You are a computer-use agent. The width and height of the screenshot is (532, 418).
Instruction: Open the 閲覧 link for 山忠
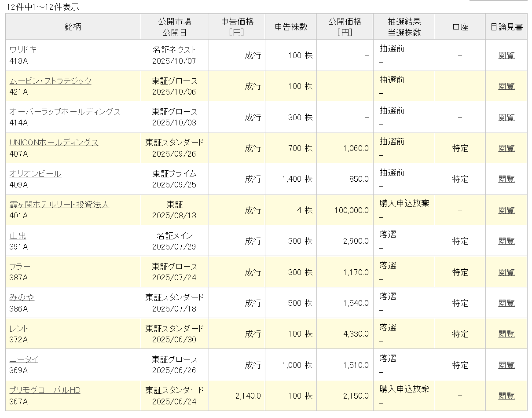coord(506,241)
